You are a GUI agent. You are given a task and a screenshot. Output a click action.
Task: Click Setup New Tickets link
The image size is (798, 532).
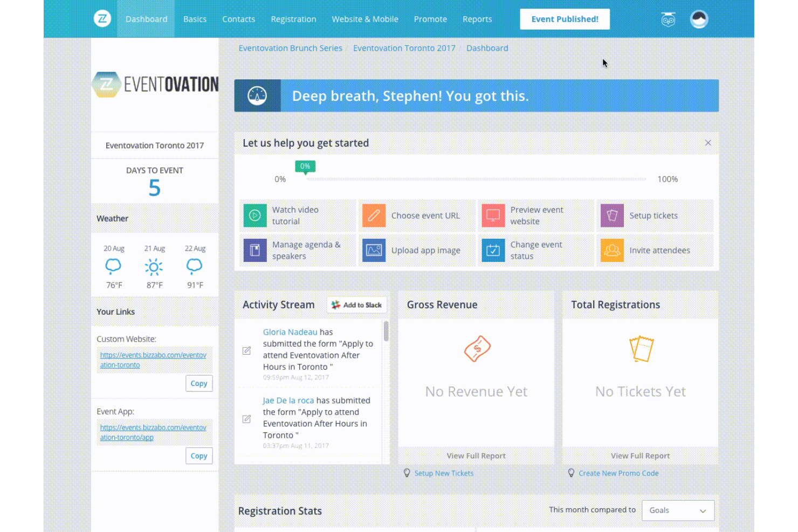[x=444, y=473]
